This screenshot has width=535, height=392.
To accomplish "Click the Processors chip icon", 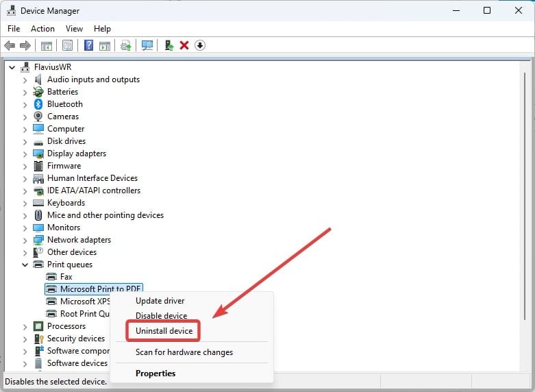I will coord(38,326).
